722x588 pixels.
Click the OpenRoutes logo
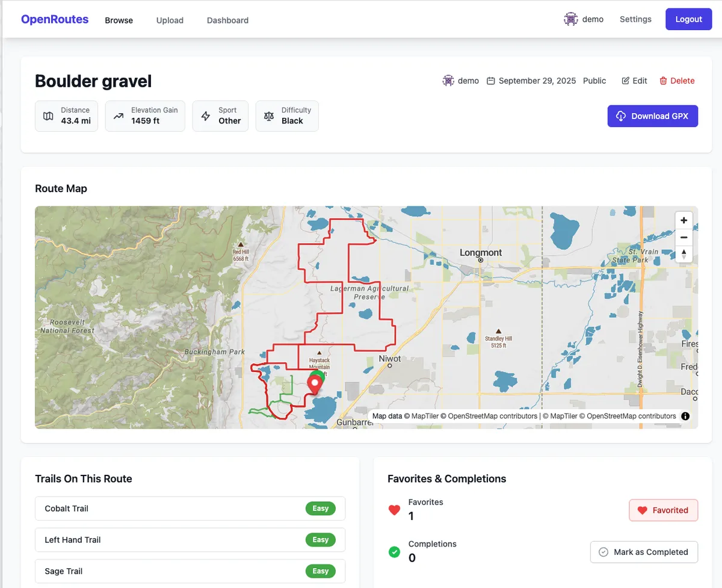coord(55,19)
